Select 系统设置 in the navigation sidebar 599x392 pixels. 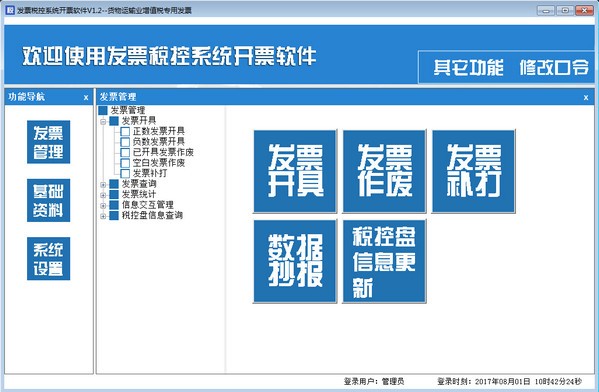pyautogui.click(x=49, y=259)
